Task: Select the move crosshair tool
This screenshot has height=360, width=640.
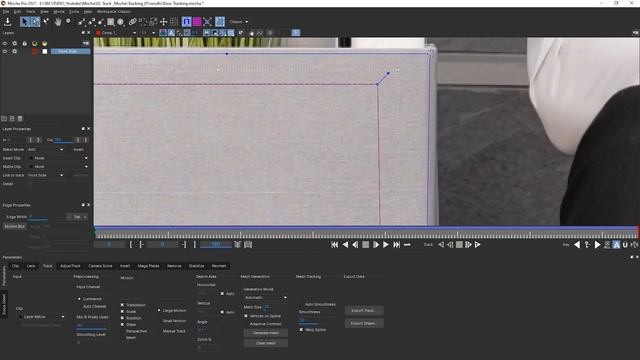Action: 164,22
